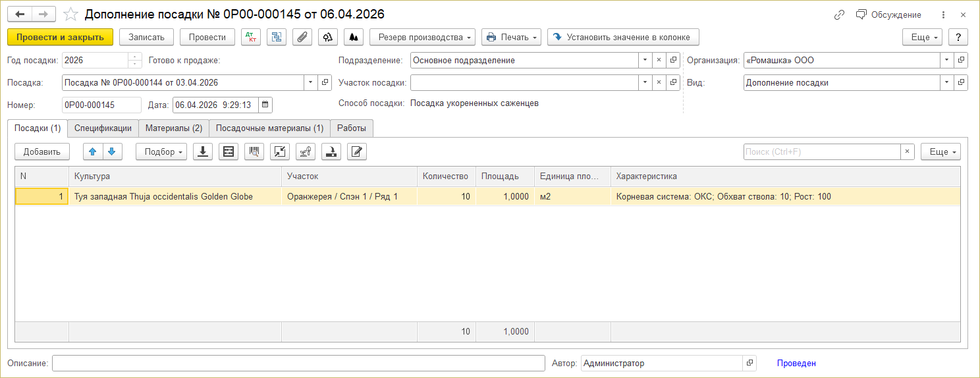The image size is (980, 378).
Task: Click the document structure icon
Action: coord(277,38)
